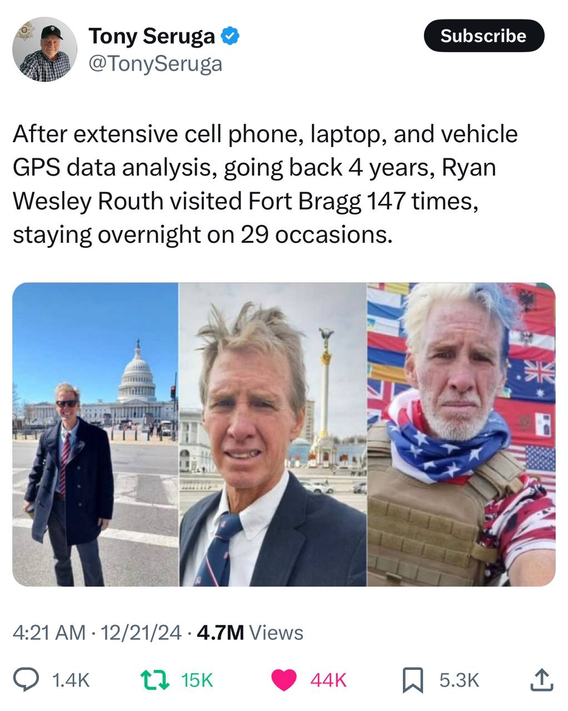
Task: Toggle the bookmark icon
Action: click(x=413, y=681)
